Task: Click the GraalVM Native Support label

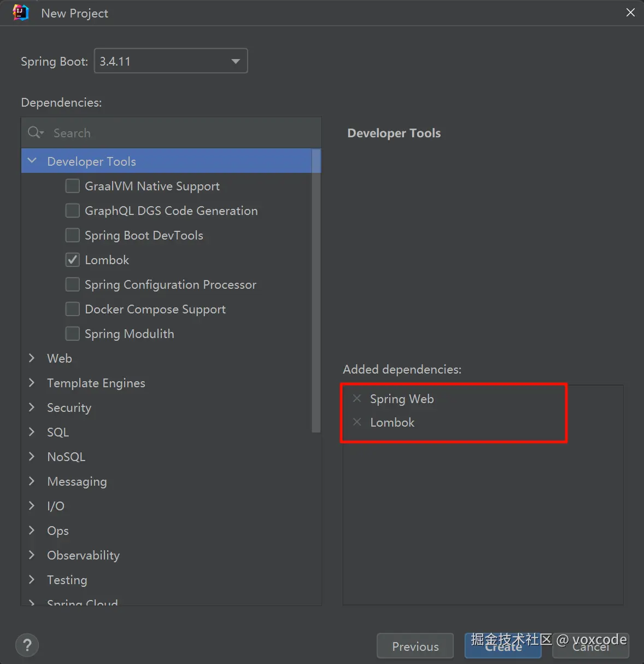Action: [152, 186]
